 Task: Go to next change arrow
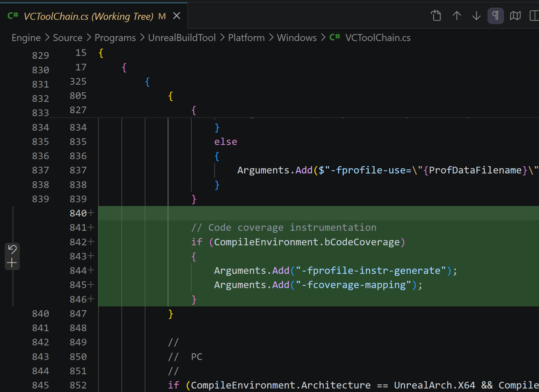point(476,16)
